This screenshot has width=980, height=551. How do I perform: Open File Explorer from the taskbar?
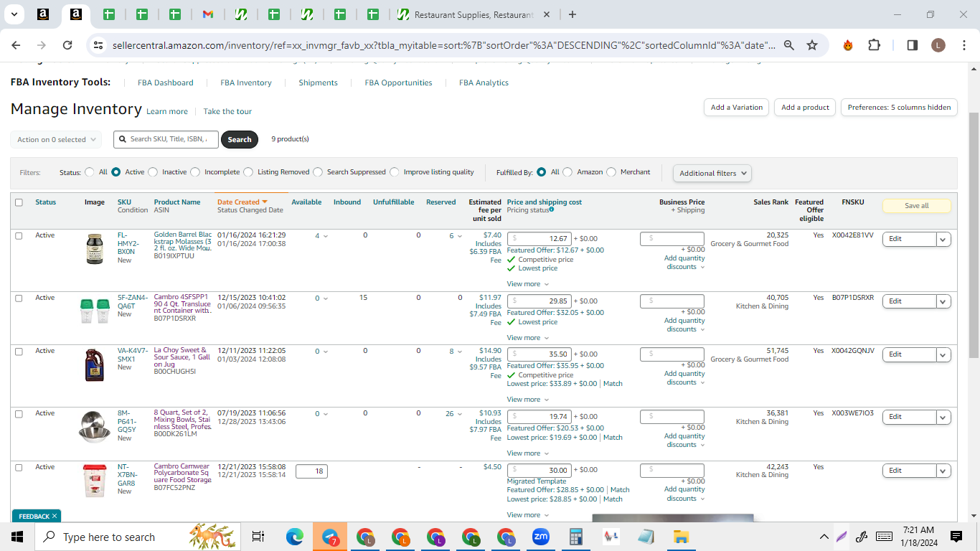coord(681,537)
